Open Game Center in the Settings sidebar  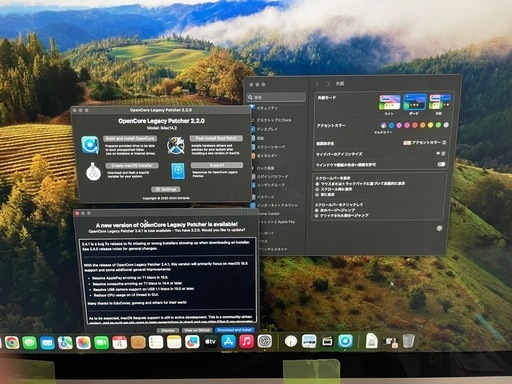tap(269, 214)
